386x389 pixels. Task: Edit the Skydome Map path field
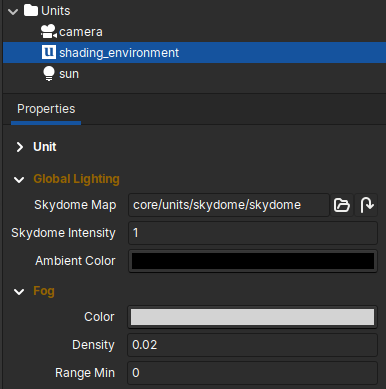tap(229, 205)
